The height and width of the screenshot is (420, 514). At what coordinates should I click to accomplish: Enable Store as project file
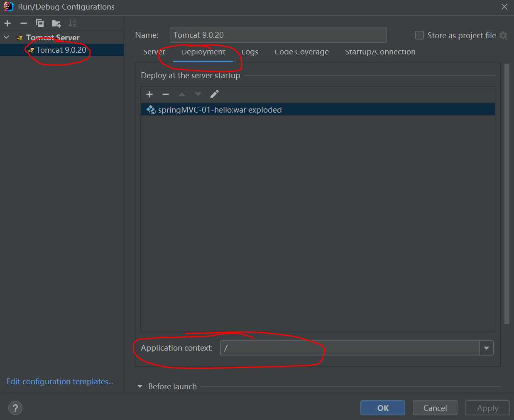(419, 35)
